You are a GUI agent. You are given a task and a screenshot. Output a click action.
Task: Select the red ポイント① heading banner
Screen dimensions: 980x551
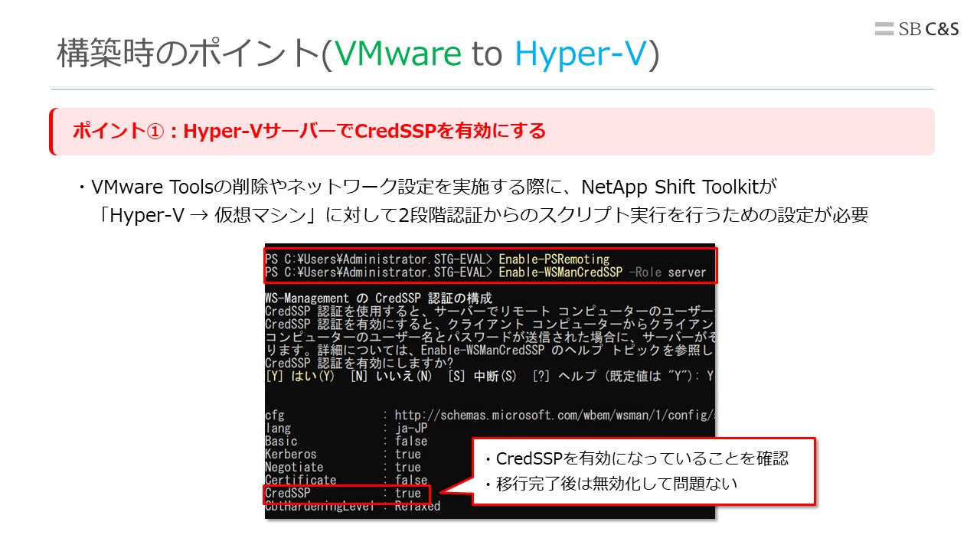click(492, 132)
